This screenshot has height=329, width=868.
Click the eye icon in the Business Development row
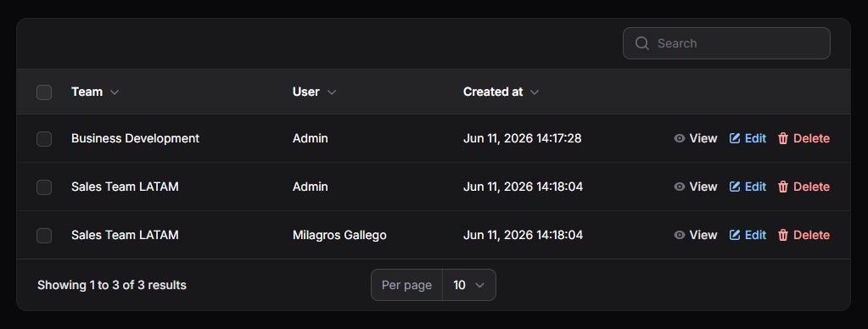point(680,138)
